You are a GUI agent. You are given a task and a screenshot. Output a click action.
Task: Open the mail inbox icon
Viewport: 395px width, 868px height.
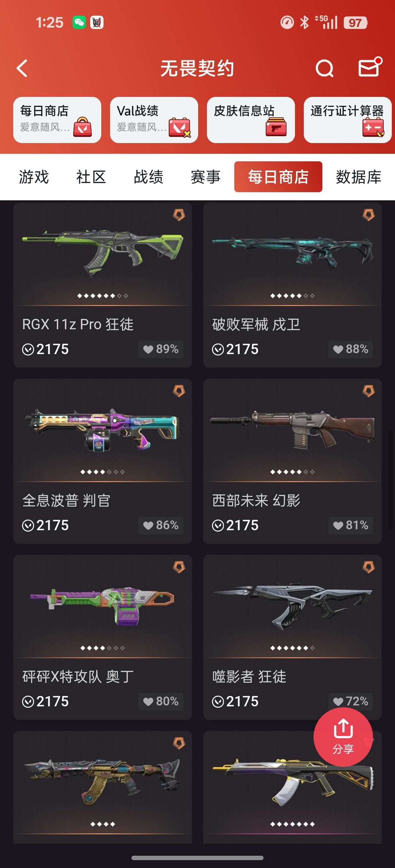click(370, 67)
